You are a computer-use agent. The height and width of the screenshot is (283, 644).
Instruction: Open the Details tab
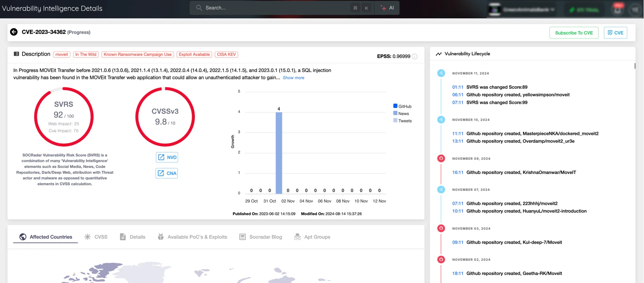[x=133, y=237]
